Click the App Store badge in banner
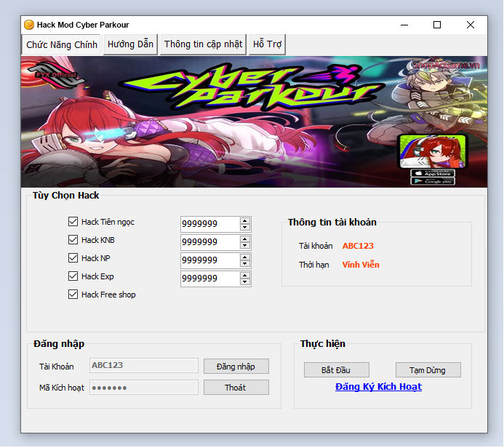504x448 pixels. pyautogui.click(x=433, y=173)
